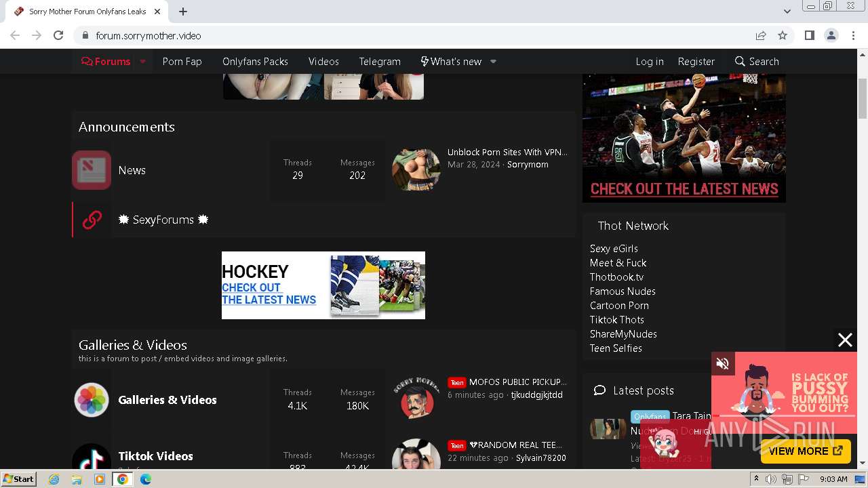The width and height of the screenshot is (868, 488).
Task: Launch Microsoft Edge from the taskbar
Action: [x=145, y=479]
